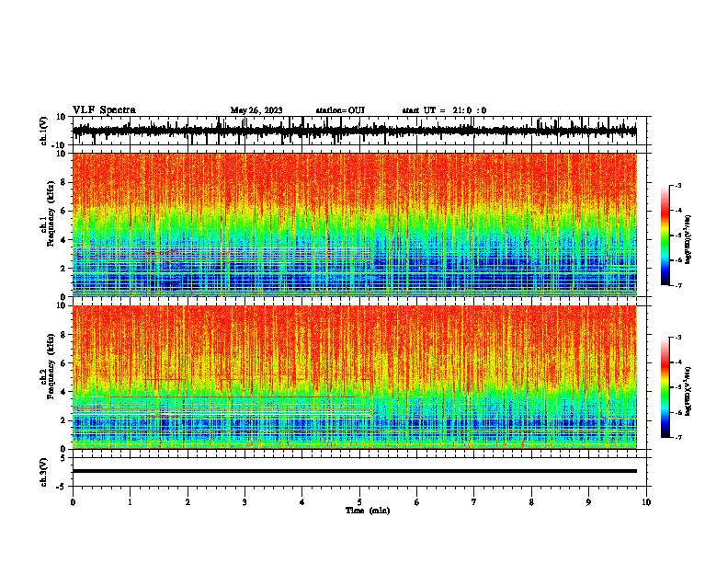The width and height of the screenshot is (728, 563).
Task: Click inside the ch.1 spectrogram panel
Action: tap(355, 224)
